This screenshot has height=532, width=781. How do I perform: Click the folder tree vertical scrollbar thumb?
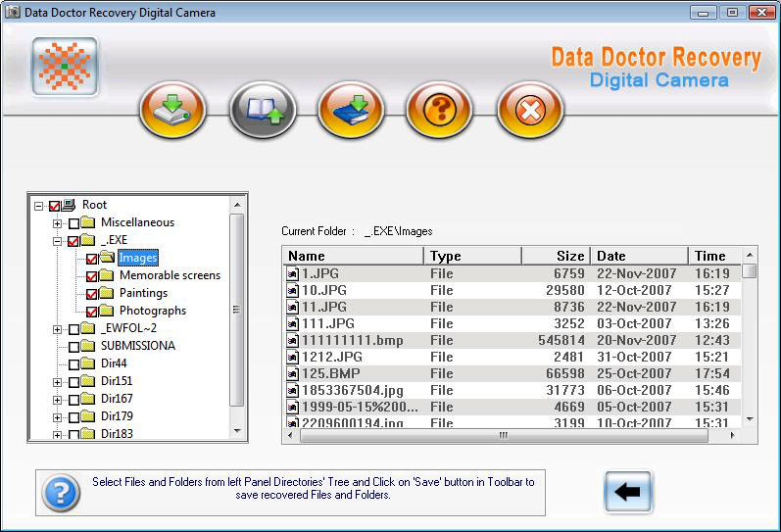237,310
